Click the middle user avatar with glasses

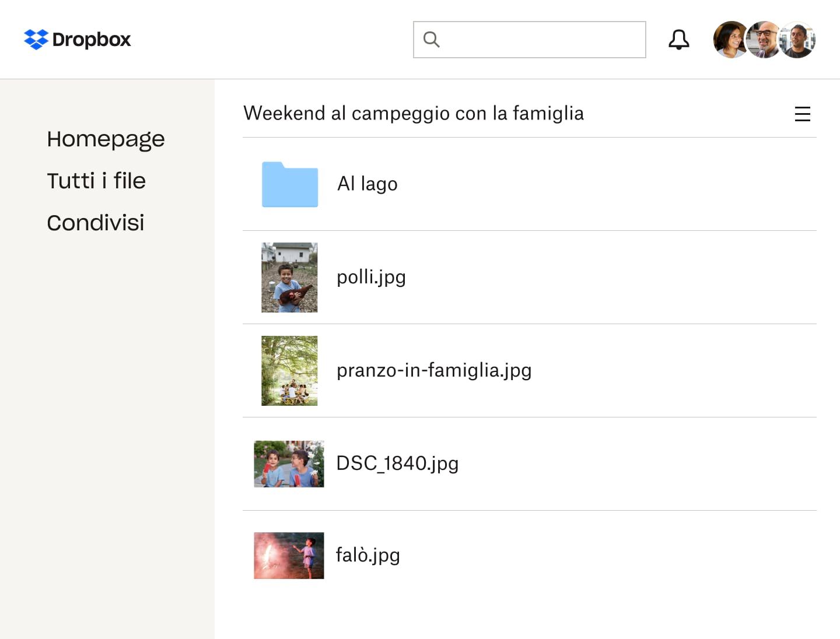[x=764, y=39]
